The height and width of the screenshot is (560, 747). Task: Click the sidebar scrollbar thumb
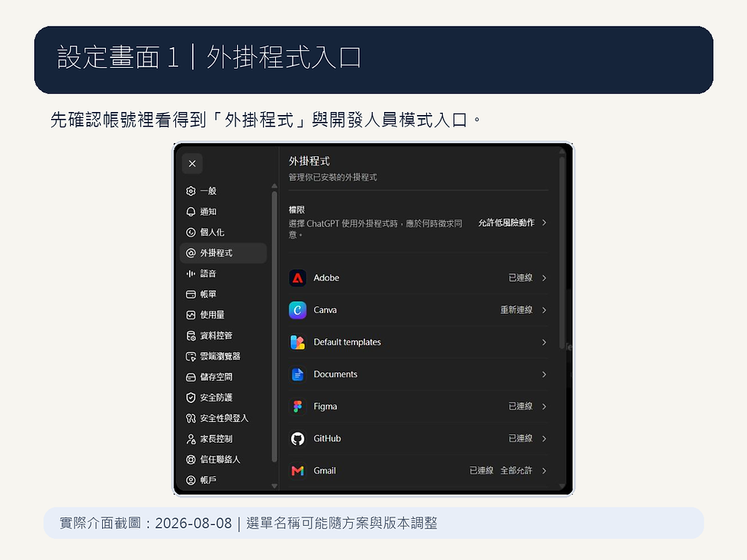[x=274, y=327]
